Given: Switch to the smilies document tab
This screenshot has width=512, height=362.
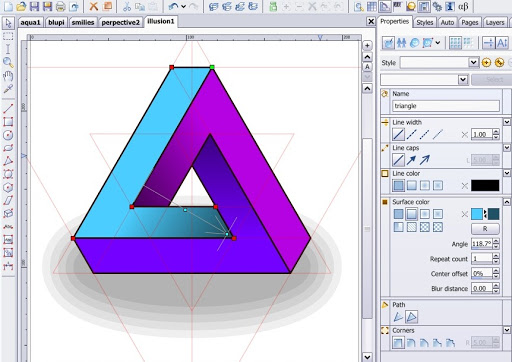Looking at the screenshot, I should 83,22.
